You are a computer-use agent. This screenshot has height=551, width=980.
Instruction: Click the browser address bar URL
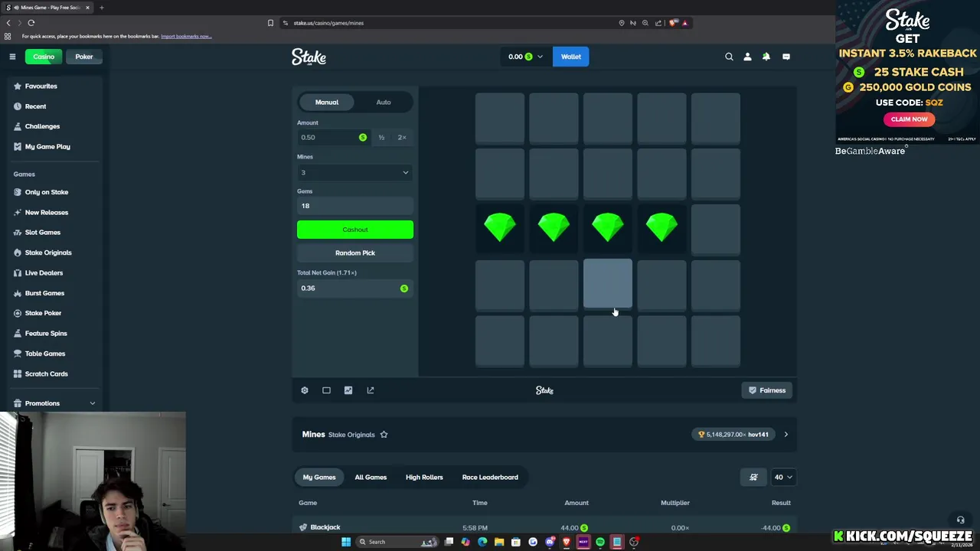click(x=328, y=23)
